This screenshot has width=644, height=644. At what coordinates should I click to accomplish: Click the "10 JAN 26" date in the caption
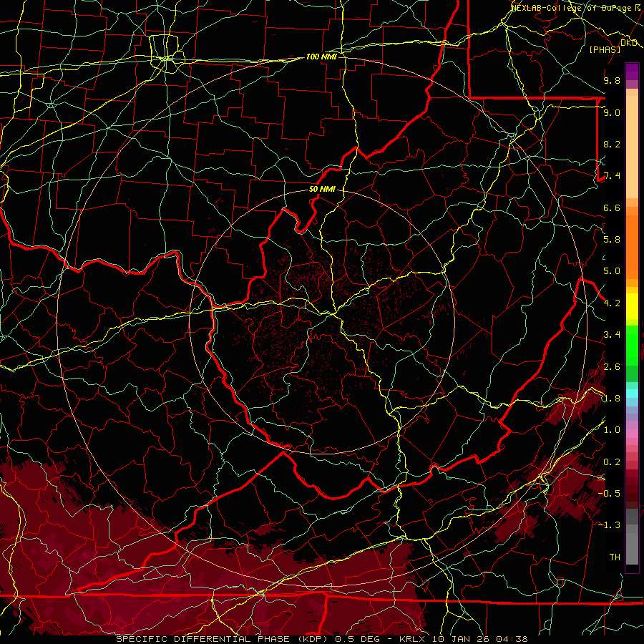(459, 639)
